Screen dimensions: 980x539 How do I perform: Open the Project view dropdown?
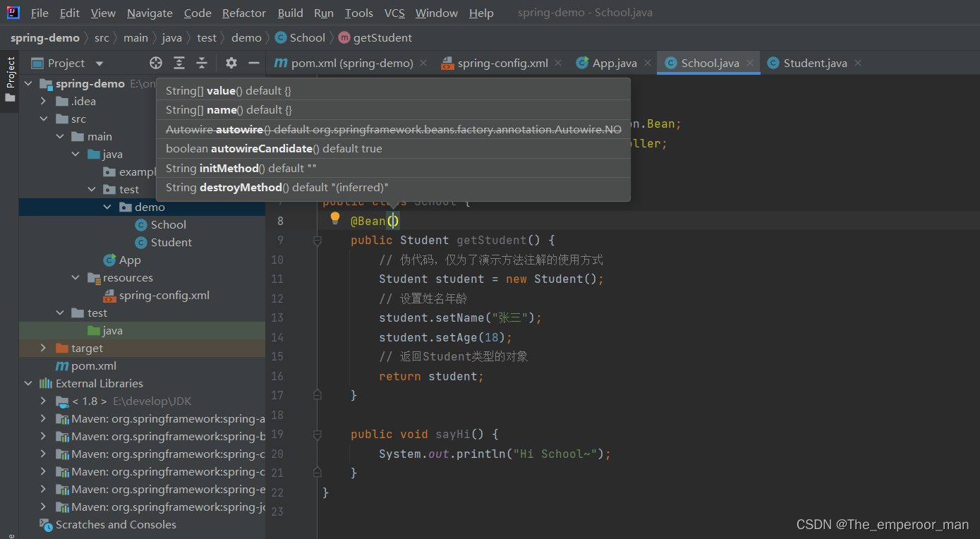[x=99, y=63]
